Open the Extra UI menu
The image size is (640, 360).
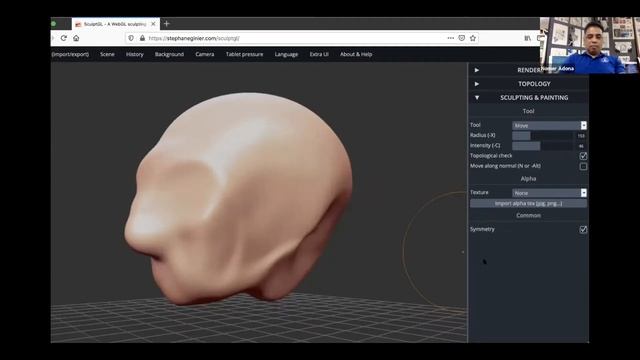pos(319,54)
